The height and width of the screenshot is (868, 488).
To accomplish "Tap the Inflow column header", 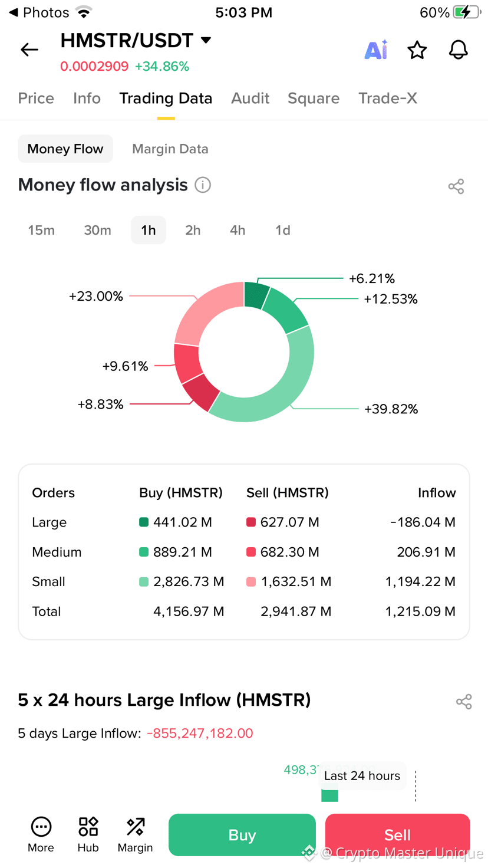I will click(437, 492).
